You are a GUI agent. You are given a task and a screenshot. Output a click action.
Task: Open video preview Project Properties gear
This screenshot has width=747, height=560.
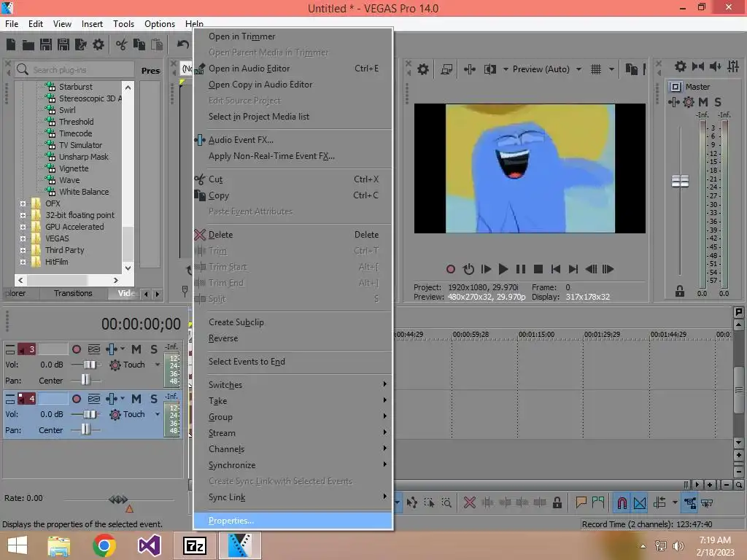[422, 69]
